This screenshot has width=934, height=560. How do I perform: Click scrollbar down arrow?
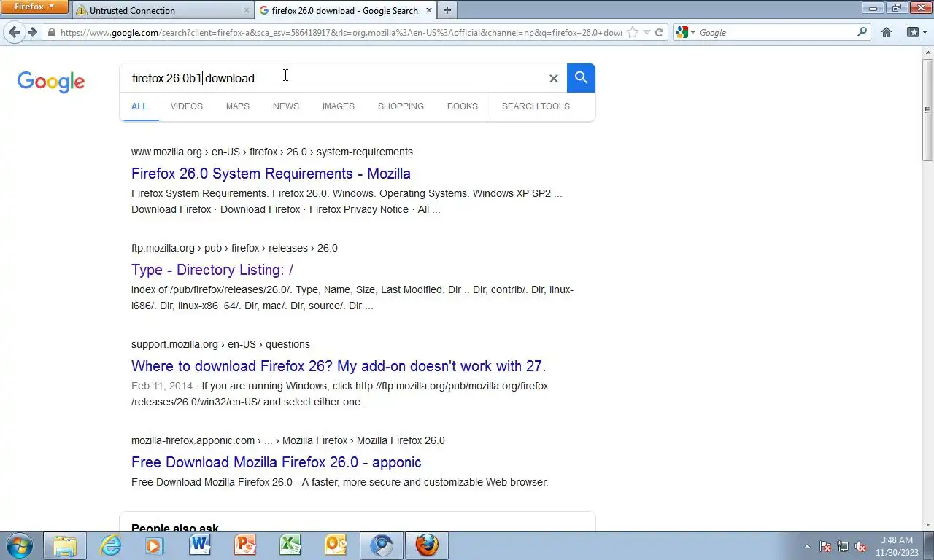[x=927, y=525]
